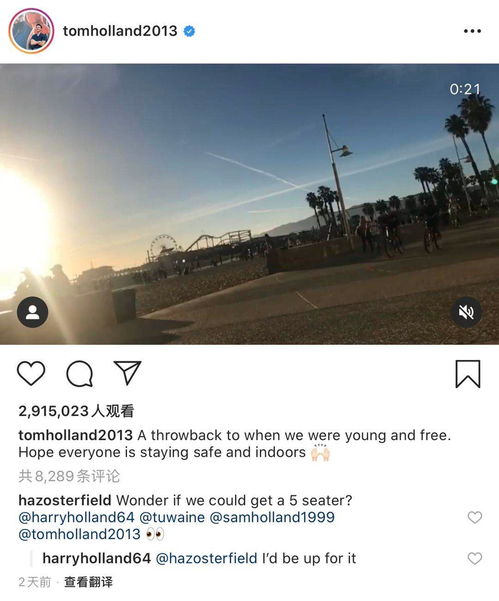This screenshot has height=601, width=499.
Task: Show tagged people icon on video
Action: point(33,312)
